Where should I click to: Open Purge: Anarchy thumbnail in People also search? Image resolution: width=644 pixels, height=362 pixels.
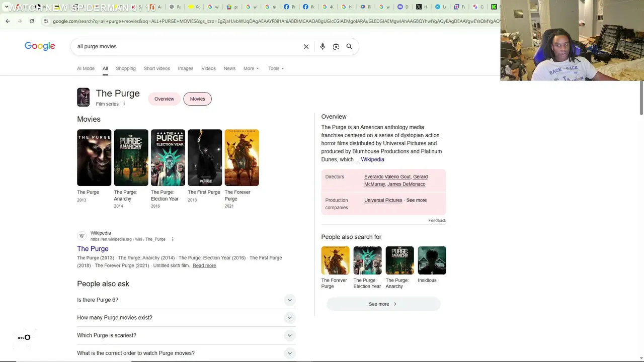400,260
